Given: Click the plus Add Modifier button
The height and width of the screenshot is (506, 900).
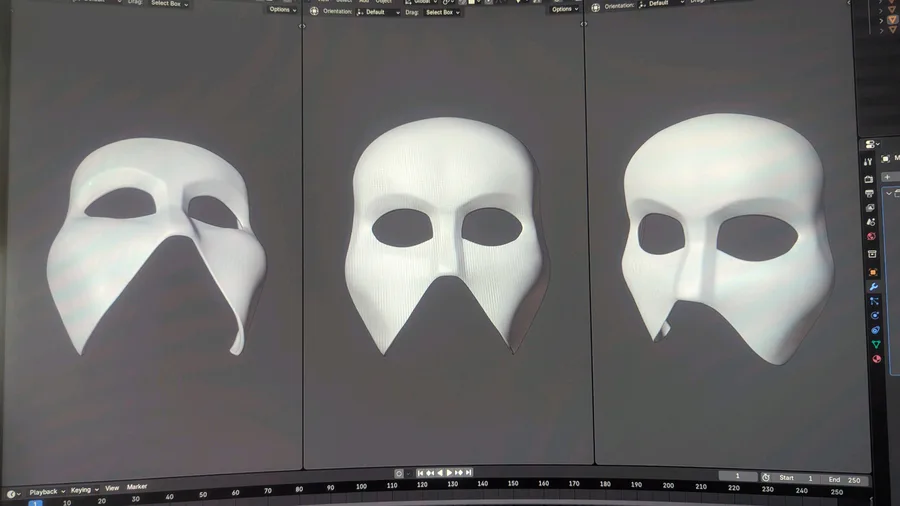Looking at the screenshot, I should coord(888,177).
